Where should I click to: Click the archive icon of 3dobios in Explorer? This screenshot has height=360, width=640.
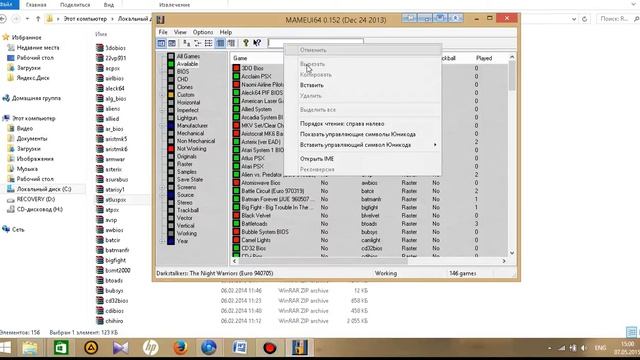(x=100, y=48)
